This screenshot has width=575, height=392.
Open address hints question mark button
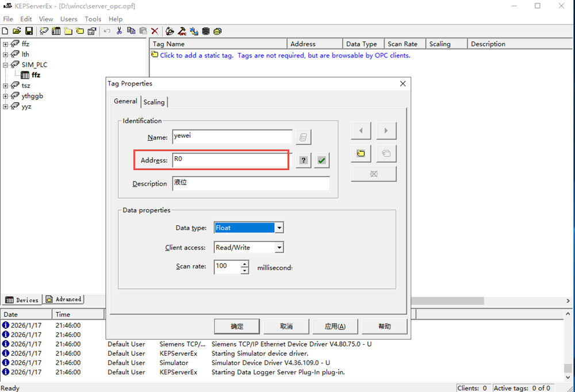pyautogui.click(x=304, y=160)
